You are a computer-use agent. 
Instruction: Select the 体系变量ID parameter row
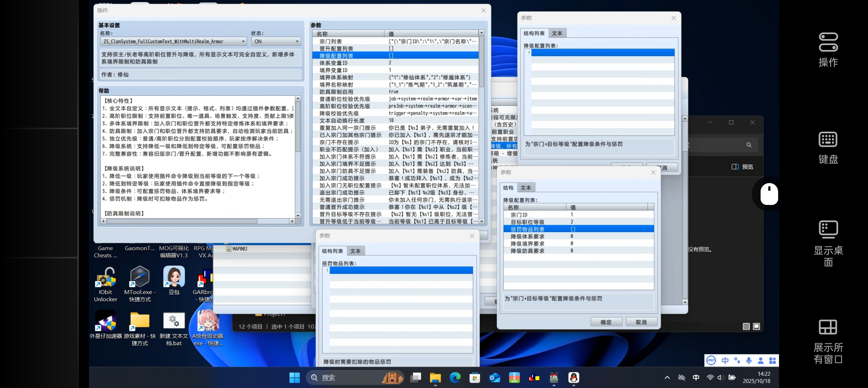[x=395, y=63]
